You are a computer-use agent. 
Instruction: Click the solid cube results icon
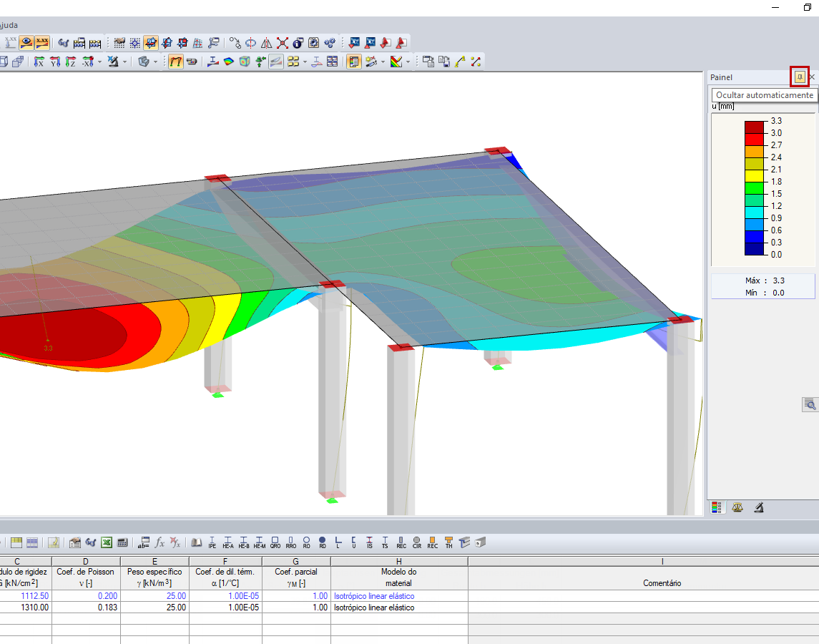244,62
